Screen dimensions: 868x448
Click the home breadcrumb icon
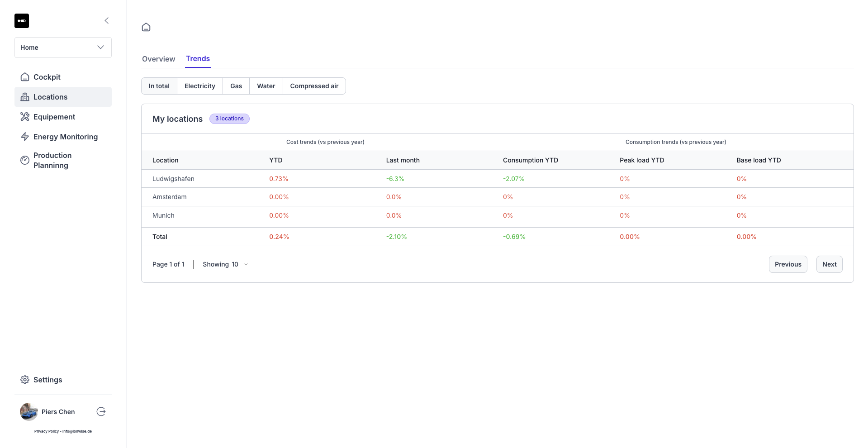[146, 27]
